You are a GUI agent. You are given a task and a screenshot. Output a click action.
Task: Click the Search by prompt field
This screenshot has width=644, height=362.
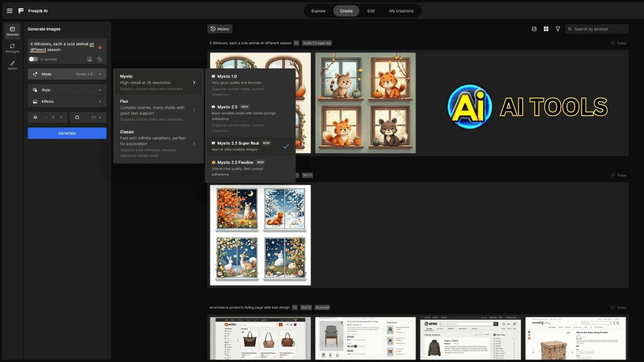click(600, 29)
